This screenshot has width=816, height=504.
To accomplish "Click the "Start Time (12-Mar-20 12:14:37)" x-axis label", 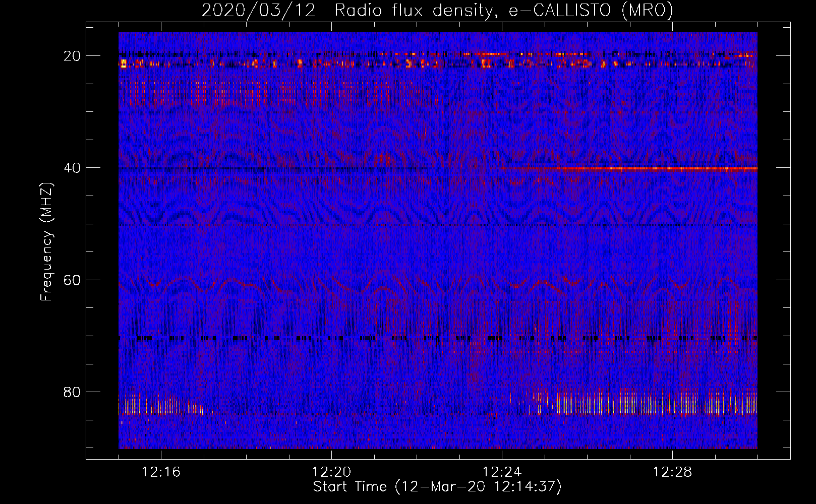I will (x=437, y=487).
